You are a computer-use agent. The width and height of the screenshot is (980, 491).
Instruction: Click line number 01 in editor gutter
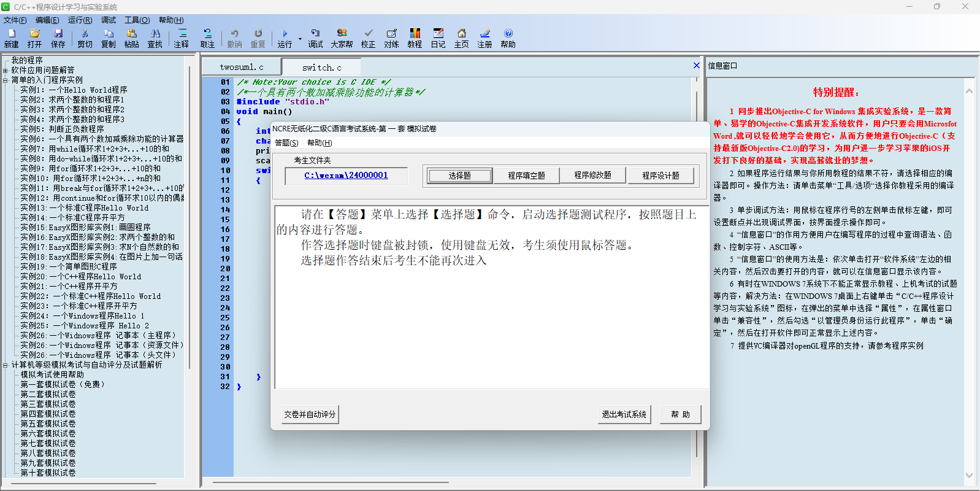click(225, 82)
